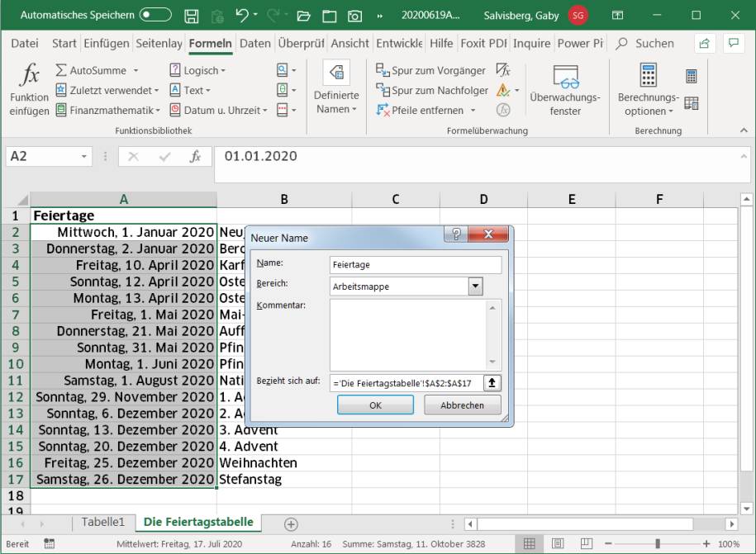This screenshot has width=756, height=554.
Task: Switch to the Daten tab
Action: [255, 44]
